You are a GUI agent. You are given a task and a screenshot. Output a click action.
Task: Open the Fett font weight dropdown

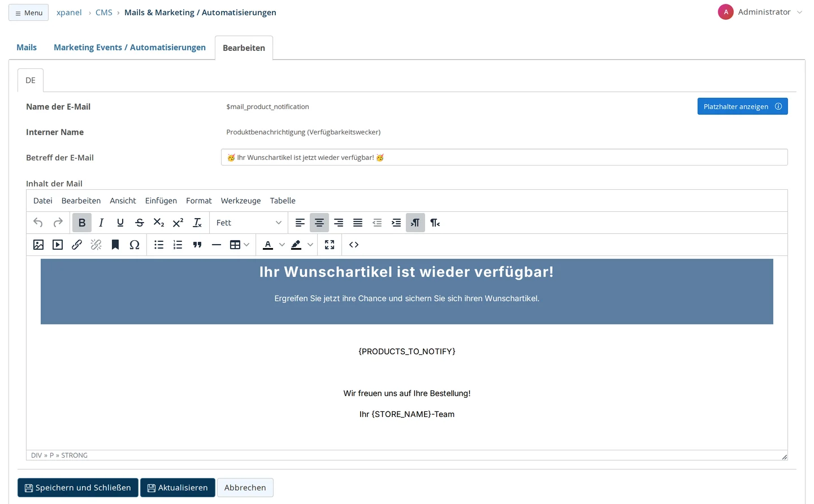(x=249, y=223)
